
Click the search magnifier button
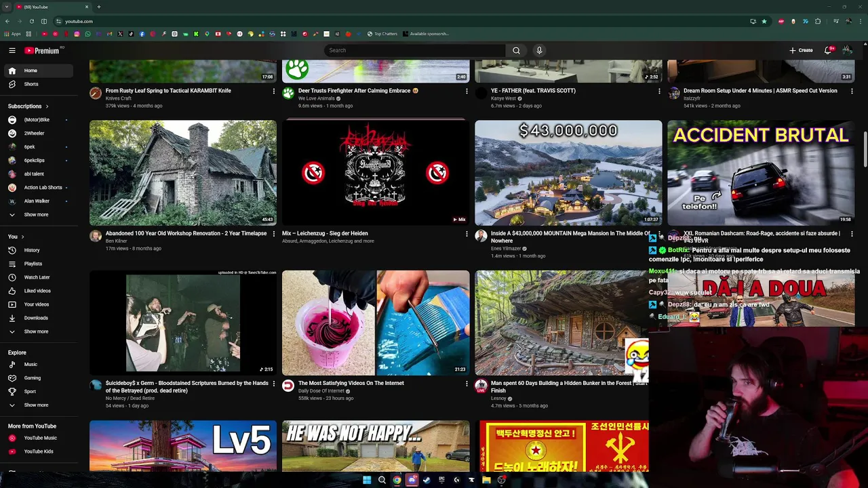[x=516, y=50]
